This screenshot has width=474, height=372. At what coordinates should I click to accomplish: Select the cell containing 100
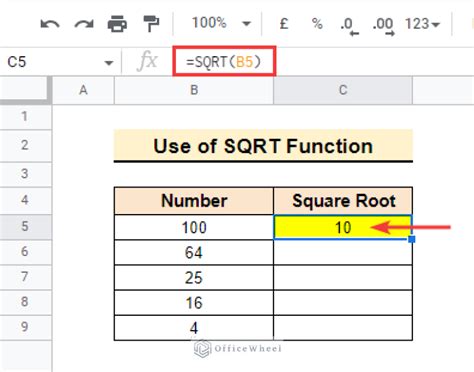[194, 227]
